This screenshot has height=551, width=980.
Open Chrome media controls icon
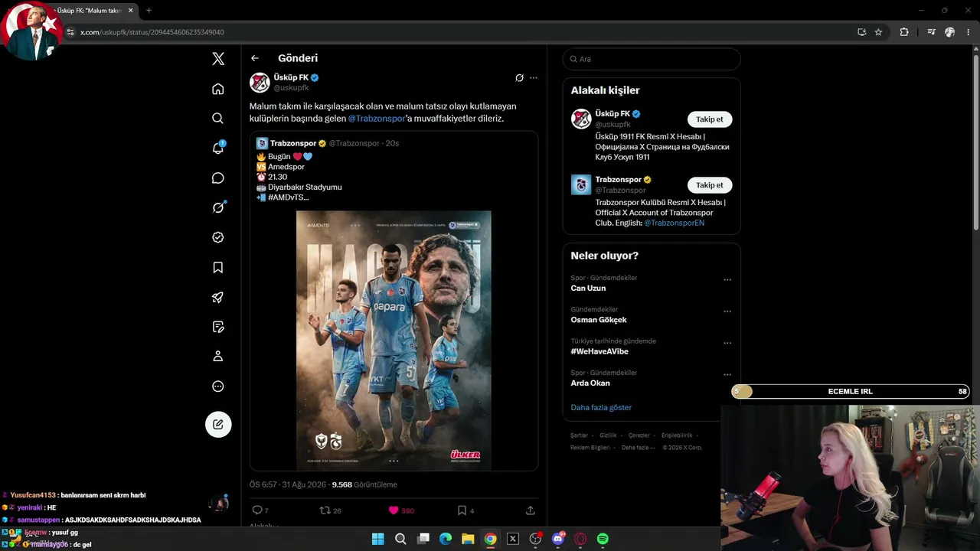pyautogui.click(x=931, y=32)
